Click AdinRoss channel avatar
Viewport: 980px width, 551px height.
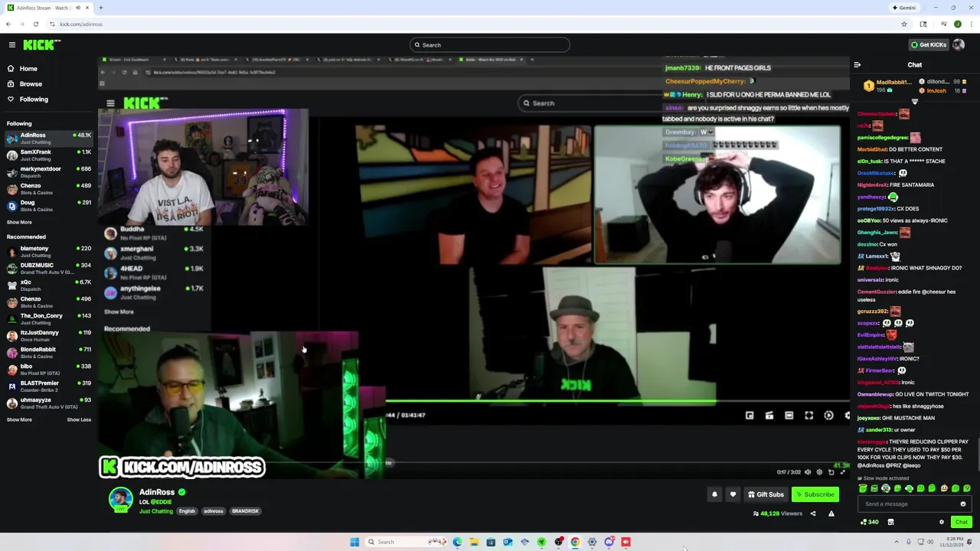pyautogui.click(x=120, y=500)
